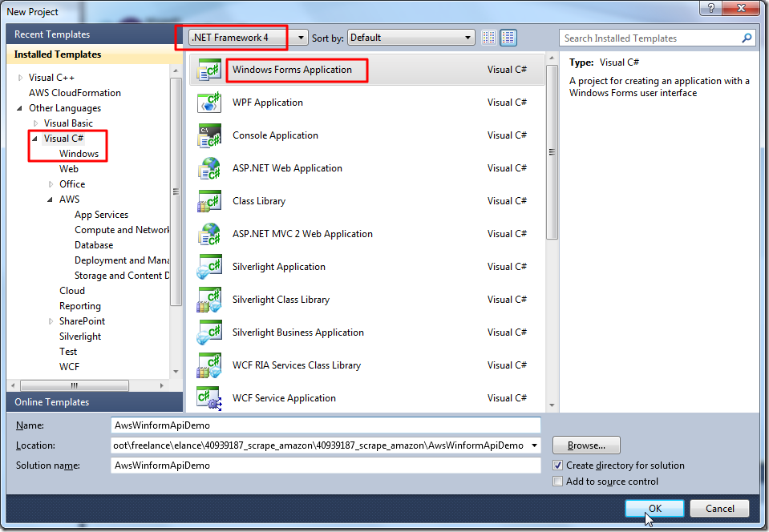Switch to small icons view
The image size is (769, 532).
(x=488, y=38)
